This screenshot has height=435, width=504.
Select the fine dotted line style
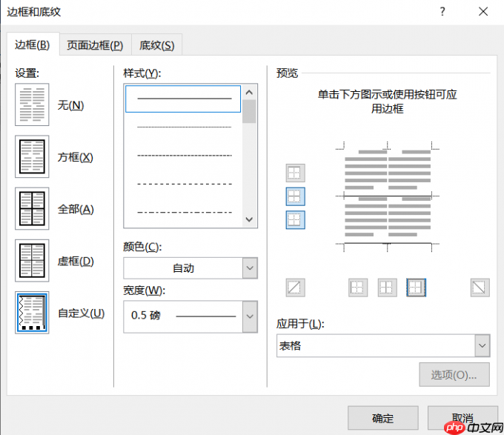tap(184, 127)
